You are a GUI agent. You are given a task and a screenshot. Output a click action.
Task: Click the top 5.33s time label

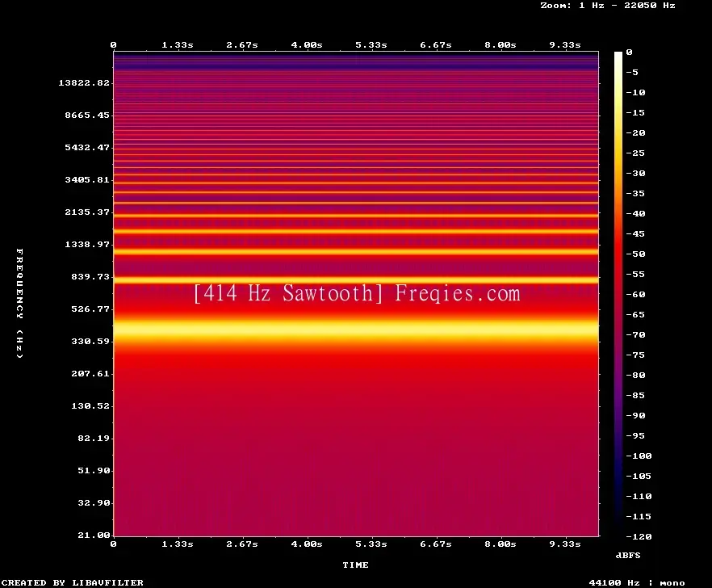click(371, 44)
